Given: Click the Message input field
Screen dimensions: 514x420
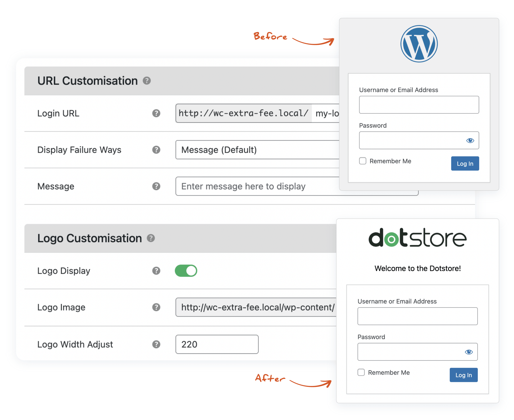Looking at the screenshot, I should (x=257, y=186).
